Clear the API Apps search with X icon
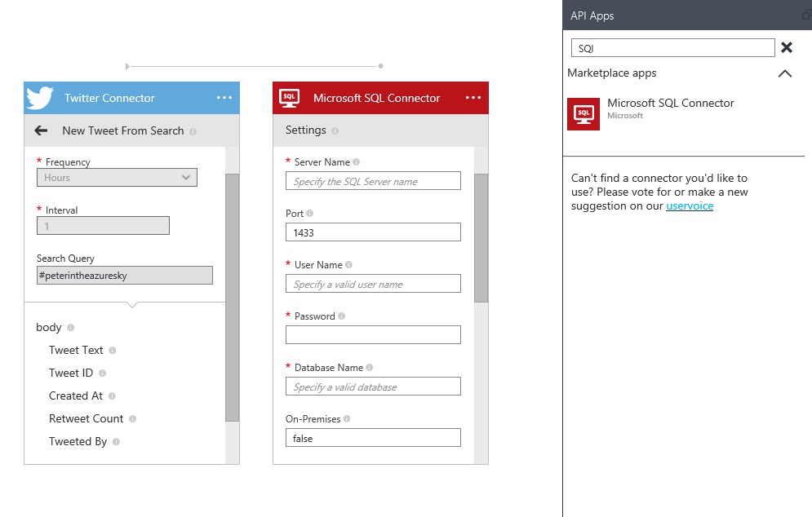Viewport: 812px width, 517px height. tap(787, 48)
